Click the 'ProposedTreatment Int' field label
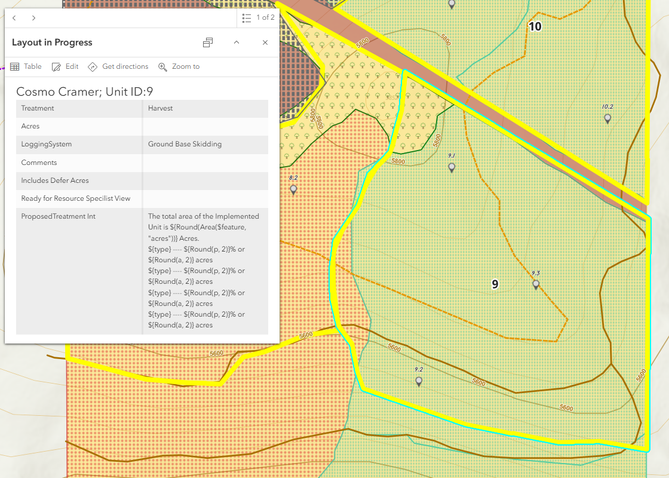The image size is (669, 478). point(58,216)
